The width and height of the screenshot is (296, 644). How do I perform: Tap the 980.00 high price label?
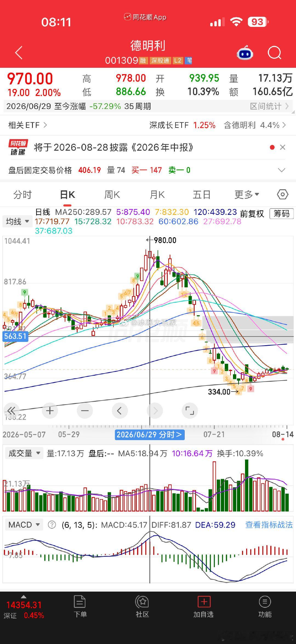[x=165, y=240]
